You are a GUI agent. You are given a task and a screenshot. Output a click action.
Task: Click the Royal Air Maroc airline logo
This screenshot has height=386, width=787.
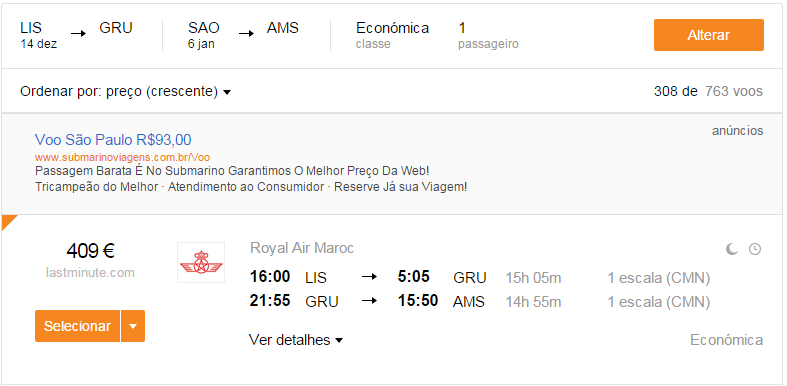click(201, 263)
